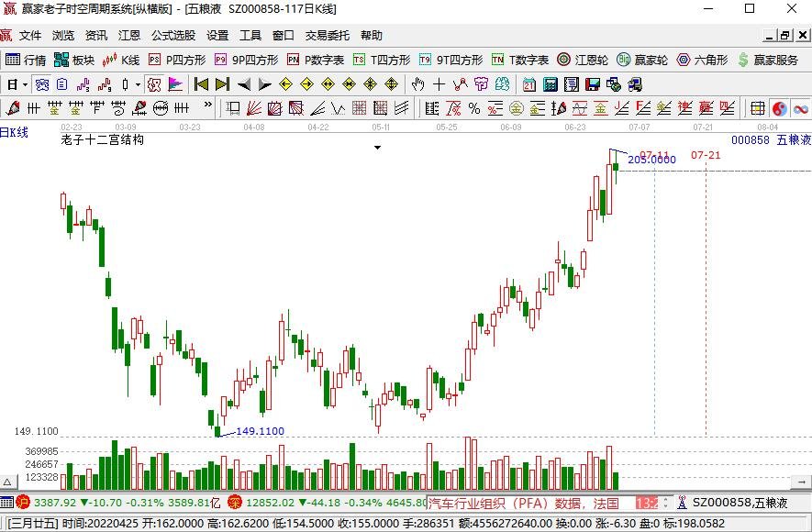Select the Gann fan line tool
The width and height of the screenshot is (812, 532).
click(254, 108)
